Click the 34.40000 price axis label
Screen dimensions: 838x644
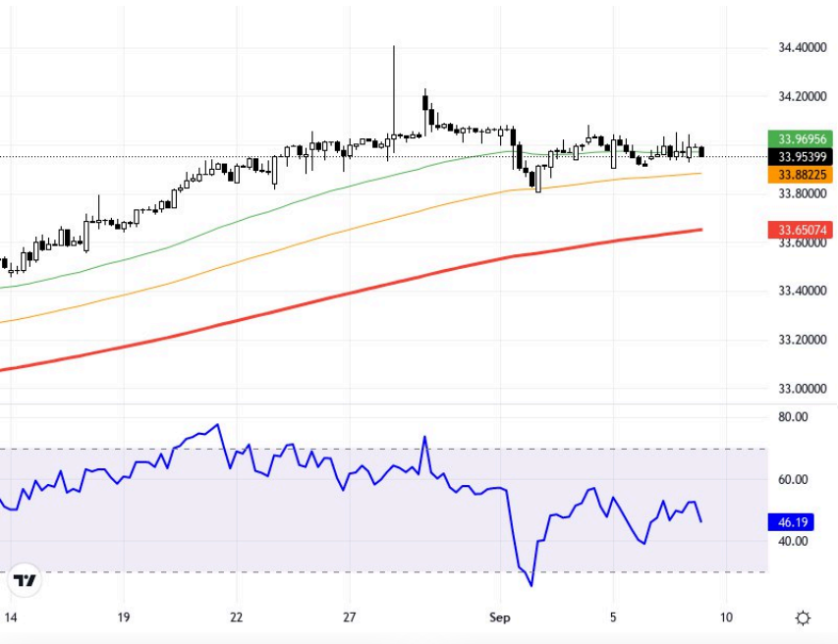click(800, 47)
